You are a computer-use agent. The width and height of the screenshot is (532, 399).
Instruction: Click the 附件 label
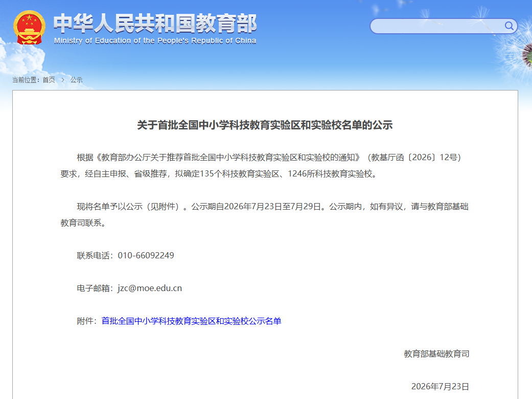click(x=87, y=321)
